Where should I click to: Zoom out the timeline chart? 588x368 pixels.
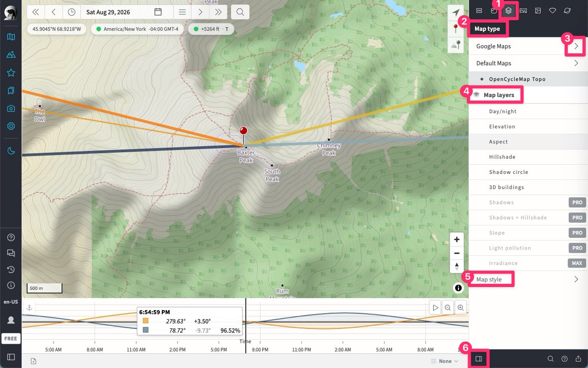coord(447,308)
